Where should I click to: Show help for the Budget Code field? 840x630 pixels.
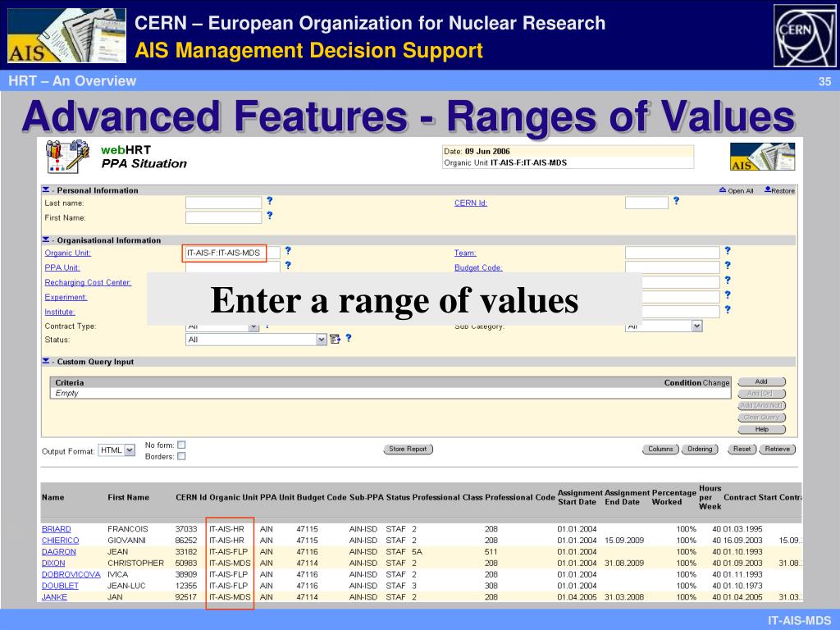pos(728,265)
